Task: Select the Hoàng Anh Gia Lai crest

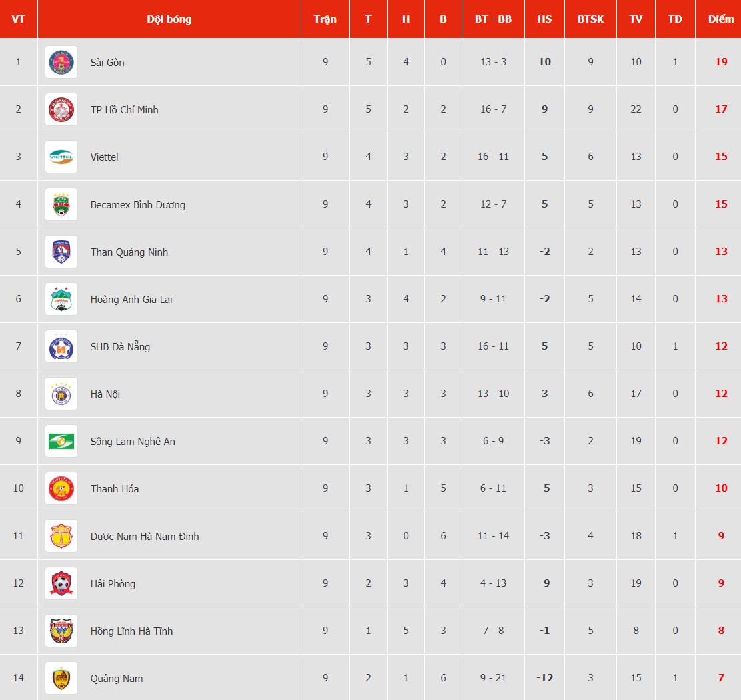Action: coord(61,299)
